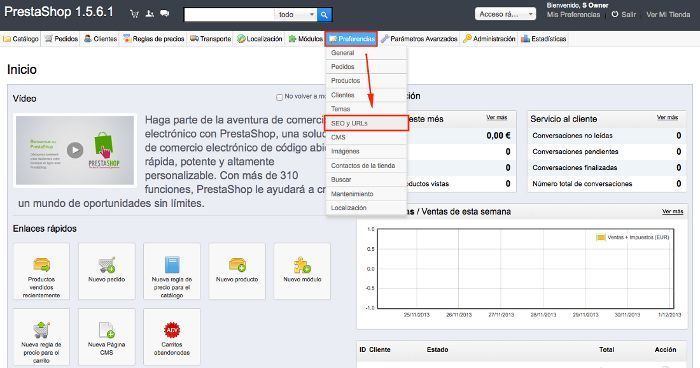
Task: Click Ver más in Servicio al cliente
Action: tap(667, 117)
